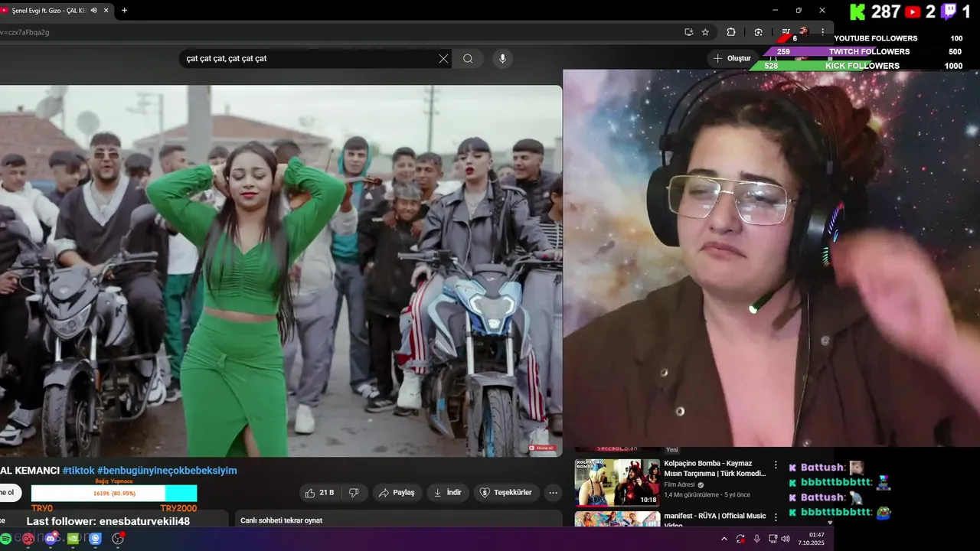Open the Oluştur create button

pyautogui.click(x=733, y=58)
